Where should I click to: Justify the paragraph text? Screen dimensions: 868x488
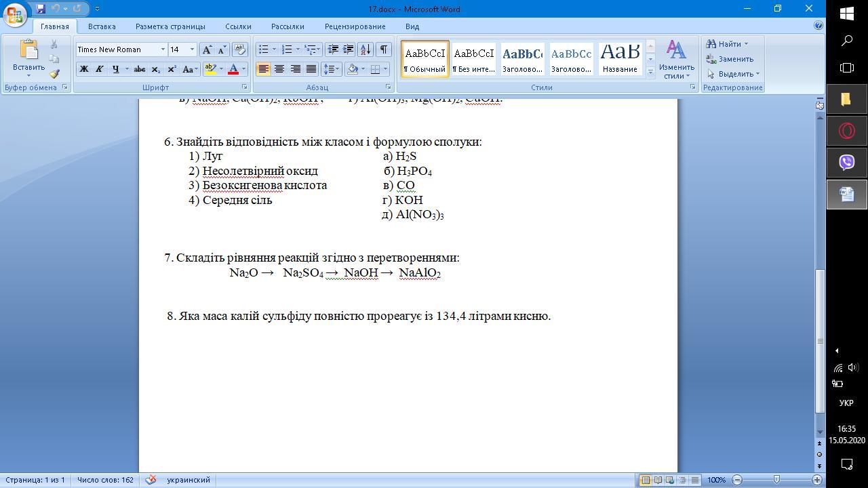point(311,69)
